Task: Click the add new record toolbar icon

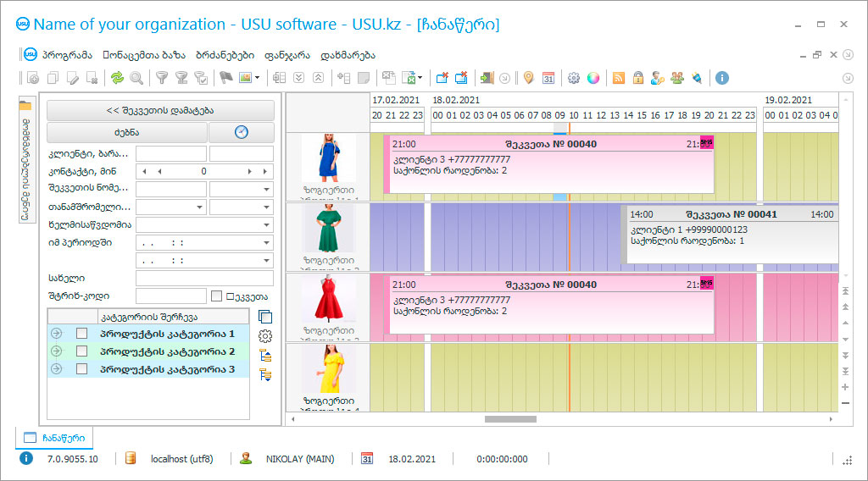Action: pos(33,79)
